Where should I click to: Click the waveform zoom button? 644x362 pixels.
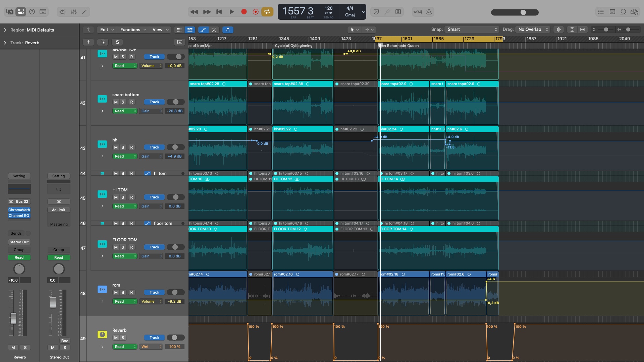coord(559,29)
